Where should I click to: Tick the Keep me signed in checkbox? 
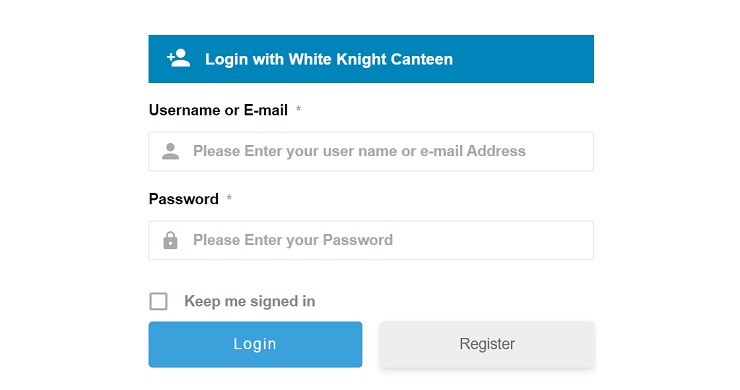pyautogui.click(x=158, y=301)
